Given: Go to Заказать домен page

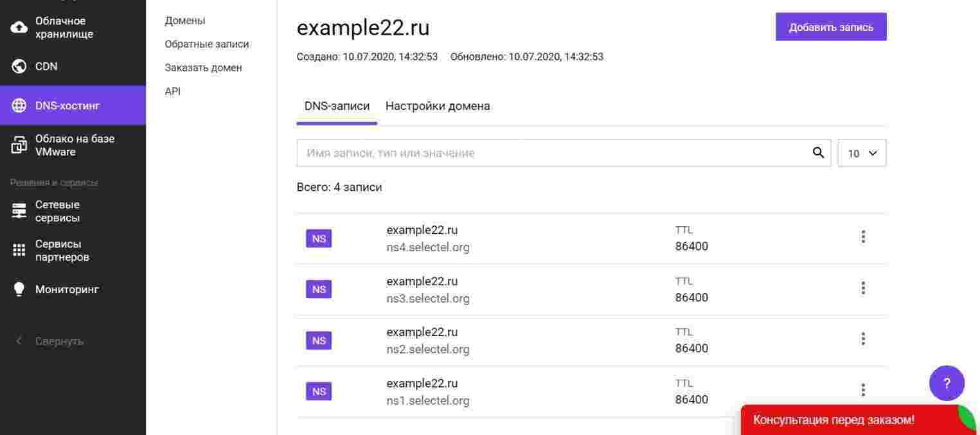Looking at the screenshot, I should tap(203, 67).
